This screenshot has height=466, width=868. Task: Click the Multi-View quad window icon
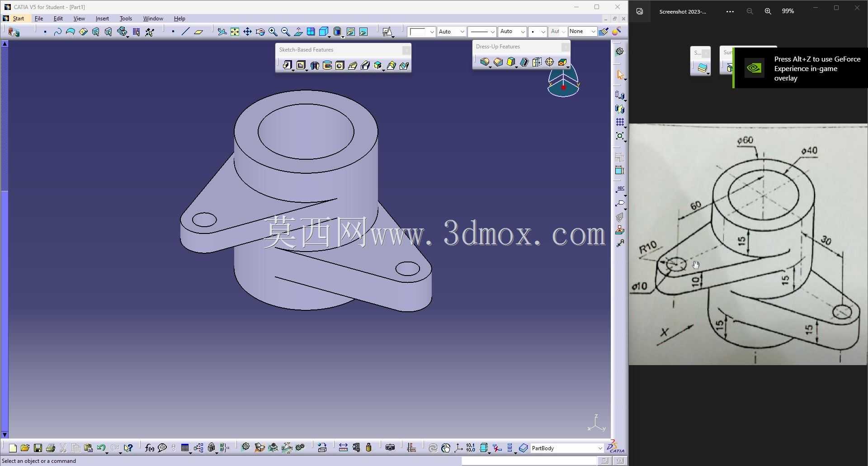tap(311, 32)
